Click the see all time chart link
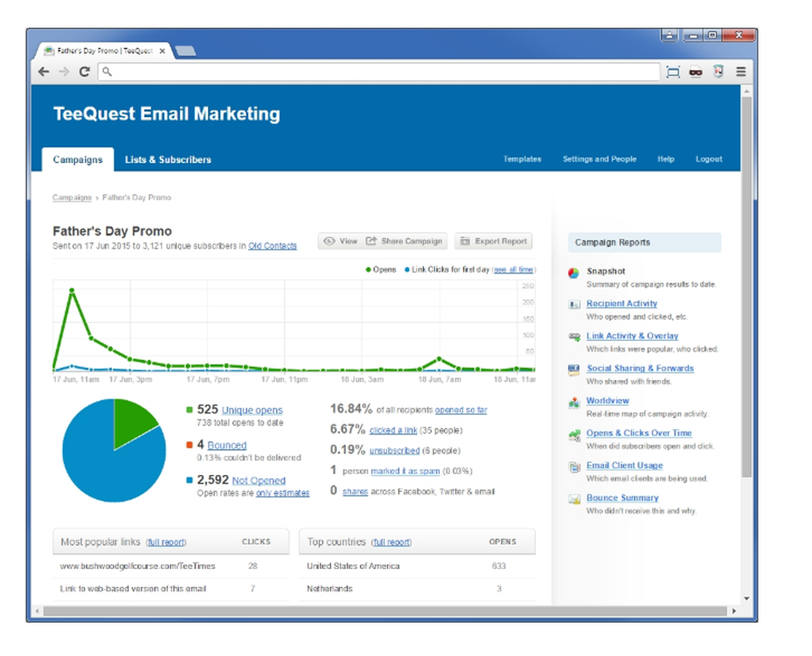812x656 pixels. (x=513, y=270)
